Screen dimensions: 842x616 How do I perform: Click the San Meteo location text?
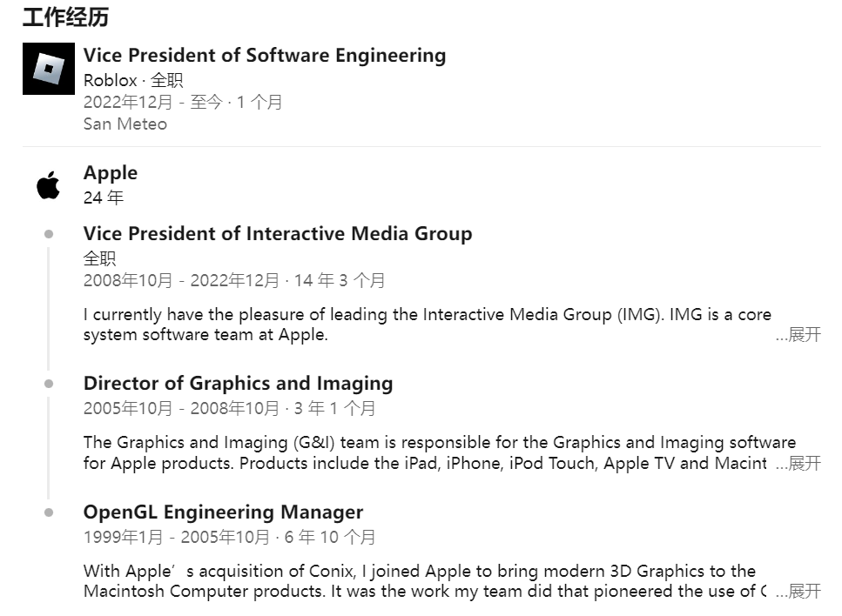(x=125, y=124)
